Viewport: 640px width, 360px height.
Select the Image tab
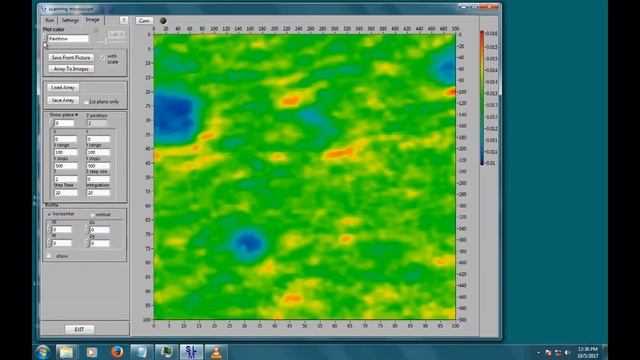click(92, 20)
